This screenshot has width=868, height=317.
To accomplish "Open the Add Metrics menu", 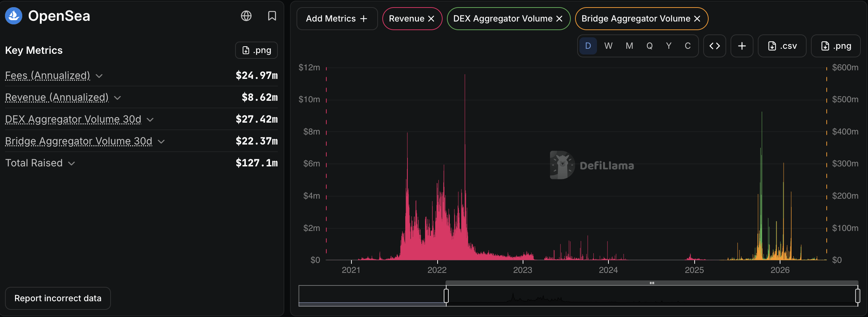I will pos(337,19).
